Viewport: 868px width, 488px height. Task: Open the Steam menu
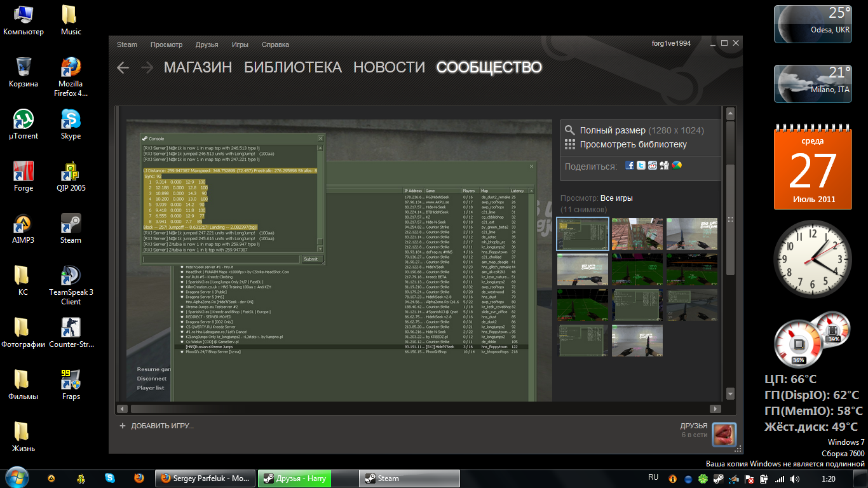point(127,44)
